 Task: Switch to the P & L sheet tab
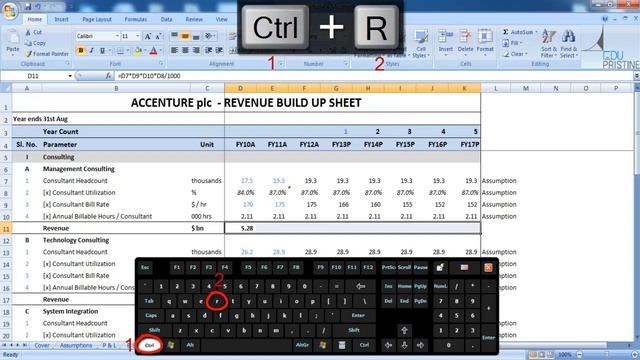click(109, 345)
